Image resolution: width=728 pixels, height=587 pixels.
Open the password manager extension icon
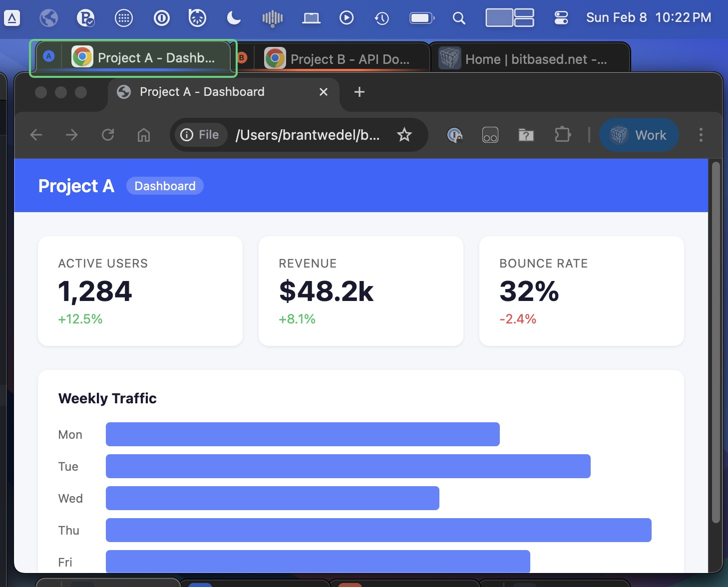point(454,135)
